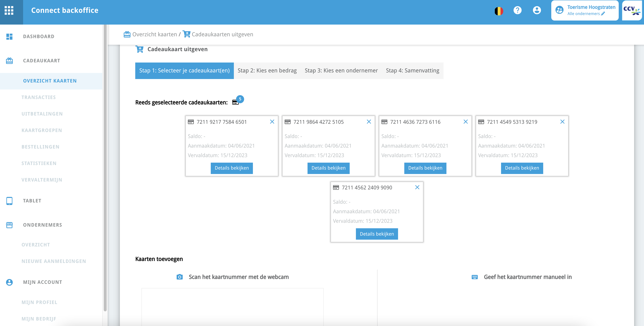644x326 pixels.
Task: Remove card 7211 9217 7584 6501
Action: (x=272, y=122)
